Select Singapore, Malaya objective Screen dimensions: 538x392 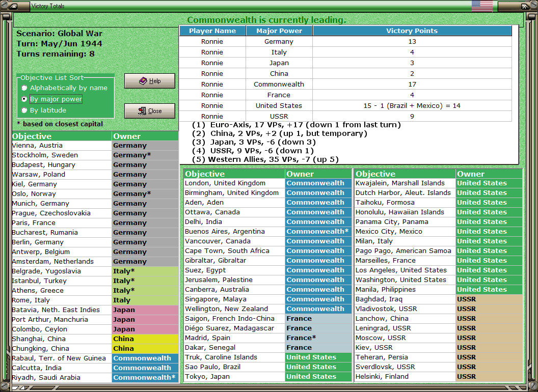coord(234,299)
